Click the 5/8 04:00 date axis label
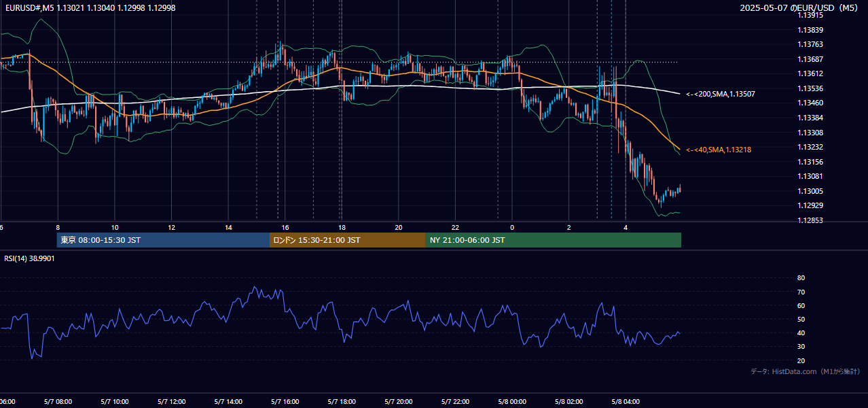Image resolution: width=868 pixels, height=408 pixels. (x=626, y=402)
